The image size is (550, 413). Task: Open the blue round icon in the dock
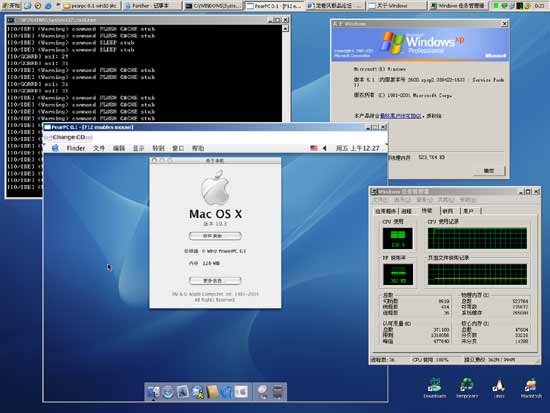tap(227, 392)
